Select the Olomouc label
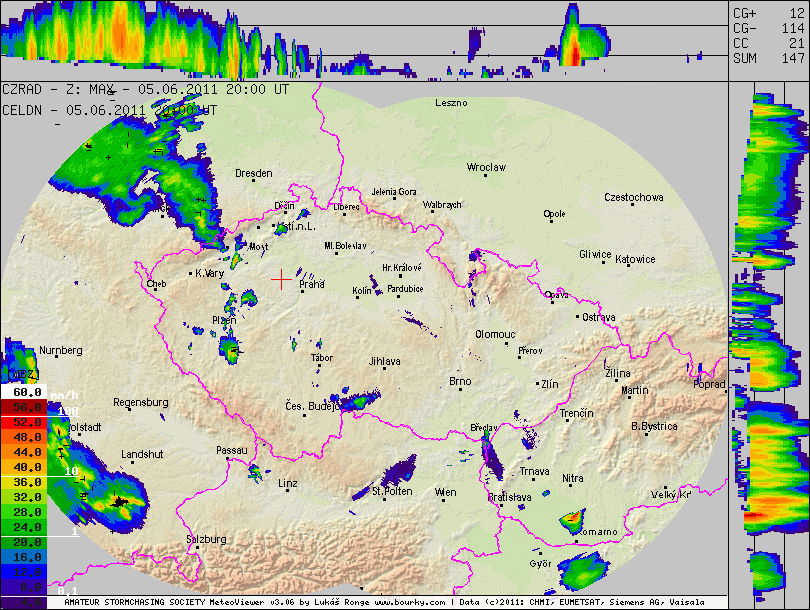The height and width of the screenshot is (610, 810). click(495, 334)
